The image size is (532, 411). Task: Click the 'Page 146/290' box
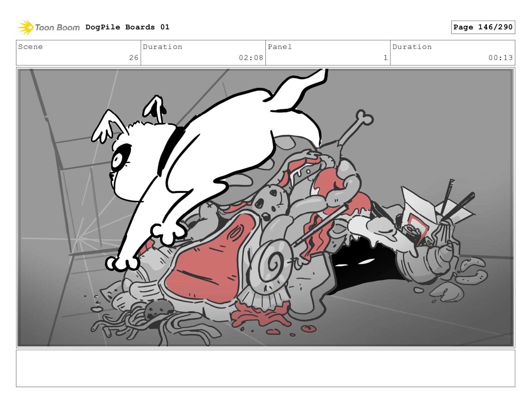pyautogui.click(x=483, y=27)
